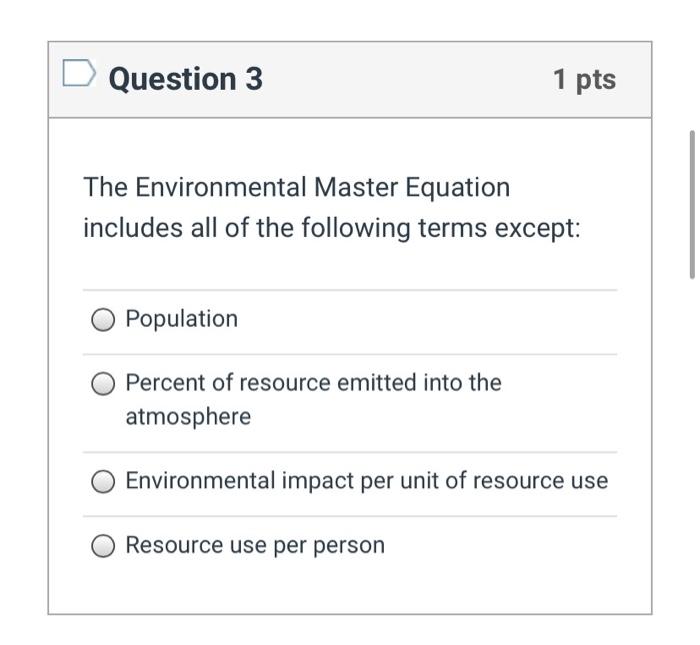This screenshot has height=645, width=700.
Task: Click the word "person" in the last answer
Action: pyautogui.click(x=350, y=545)
